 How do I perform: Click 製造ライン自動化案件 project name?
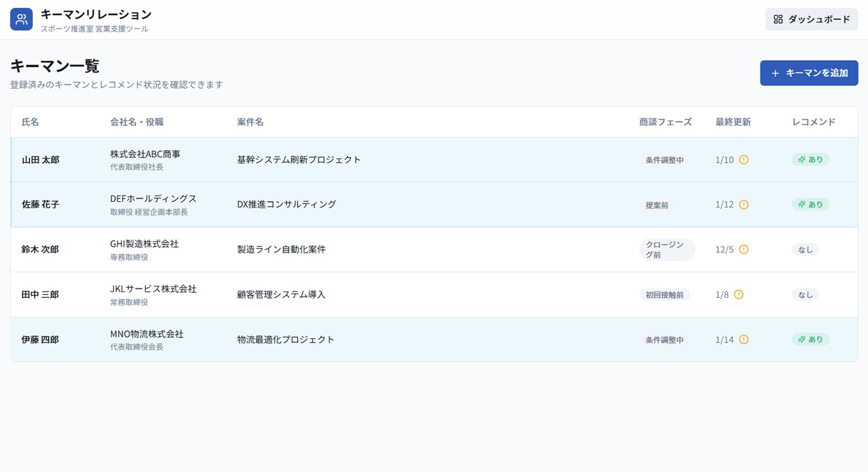click(x=282, y=250)
